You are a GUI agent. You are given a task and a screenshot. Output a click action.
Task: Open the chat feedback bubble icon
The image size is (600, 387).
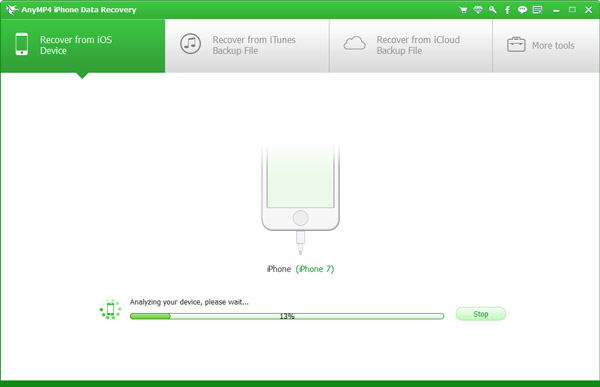point(522,10)
